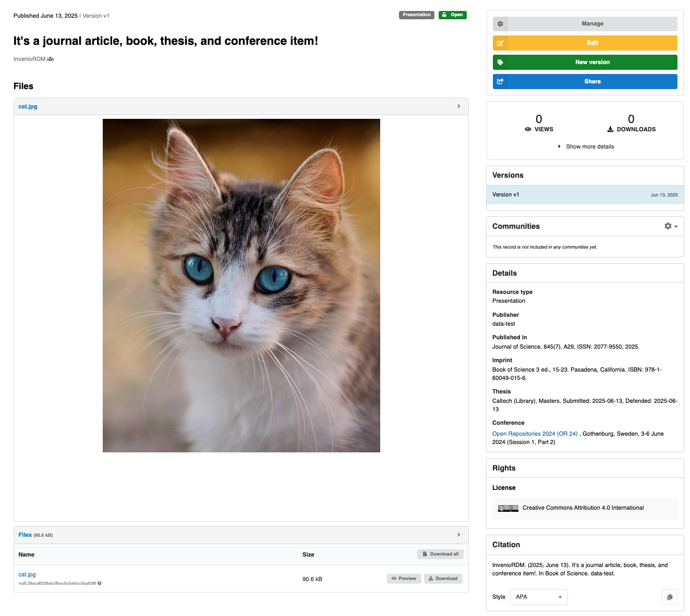The width and height of the screenshot is (690, 616).
Task: Click the Manage gear icon
Action: [x=500, y=24]
